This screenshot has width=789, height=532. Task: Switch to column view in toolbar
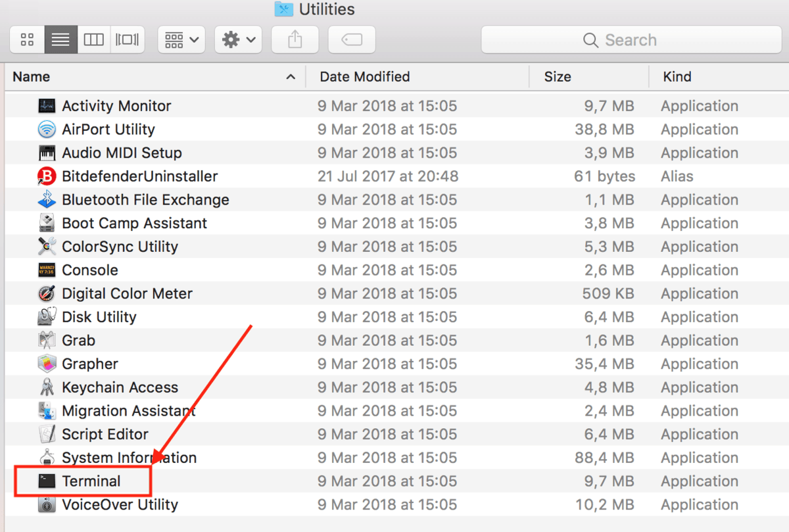tap(94, 40)
